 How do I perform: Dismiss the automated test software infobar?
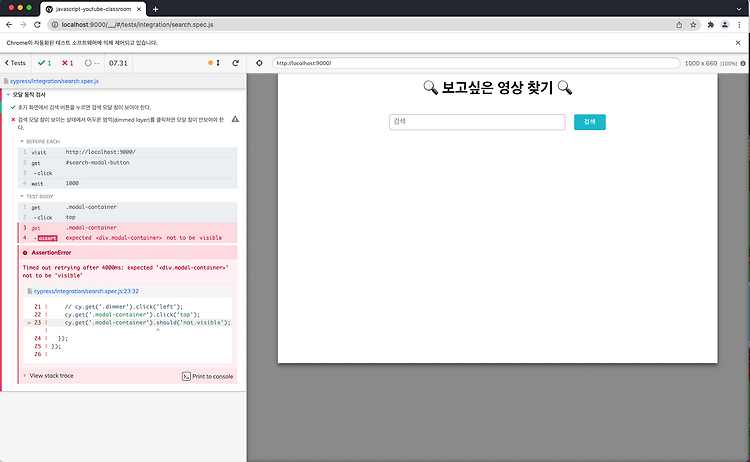click(738, 43)
